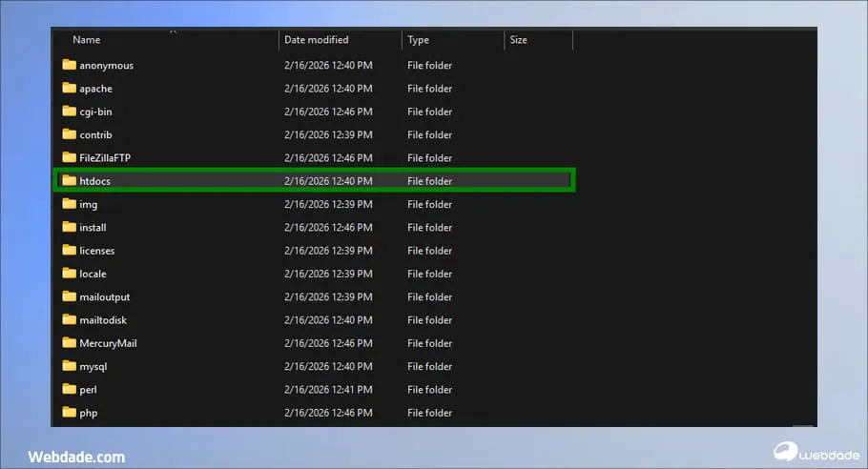The height and width of the screenshot is (469, 868).
Task: Click the mailtodisk folder name
Action: [x=103, y=320]
